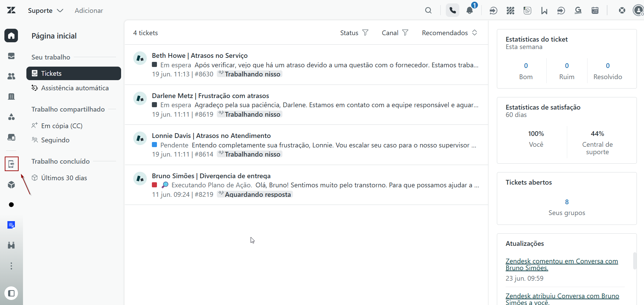
Task: Open the W-shaped app icon
Action: [544, 11]
